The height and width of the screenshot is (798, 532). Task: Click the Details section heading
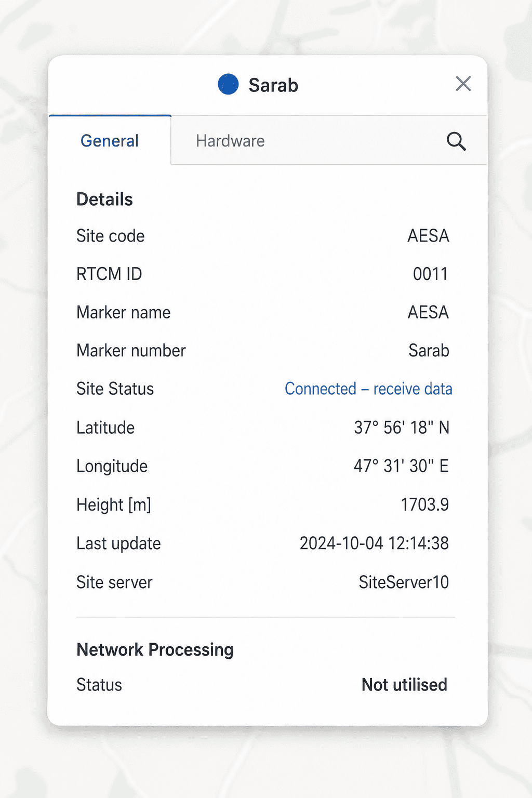coord(104,199)
